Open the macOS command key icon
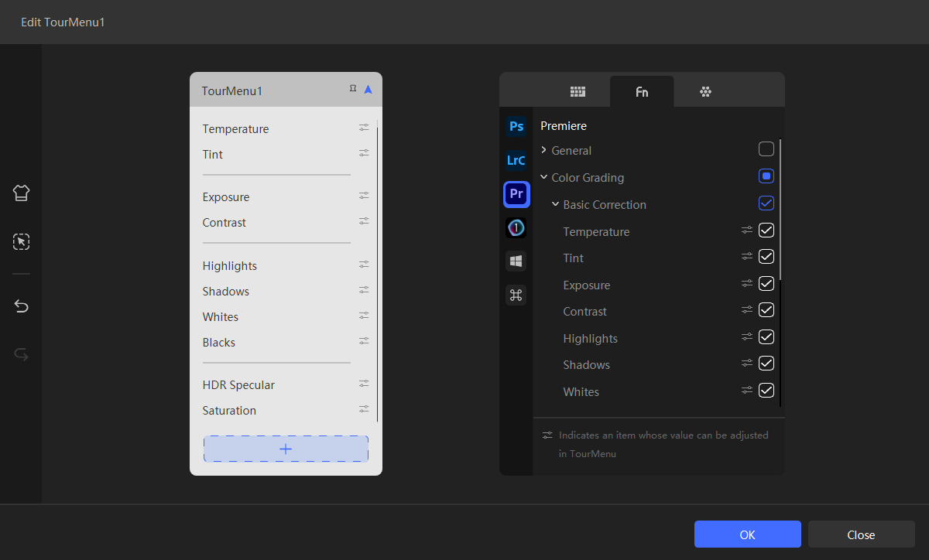 [x=516, y=295]
